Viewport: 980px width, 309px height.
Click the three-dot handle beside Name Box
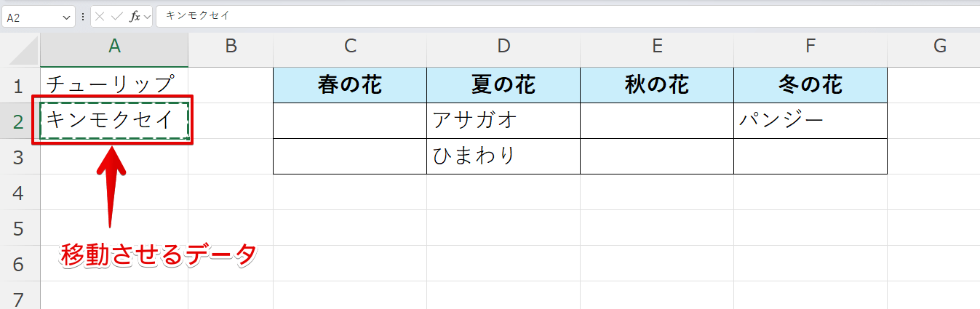click(x=83, y=16)
